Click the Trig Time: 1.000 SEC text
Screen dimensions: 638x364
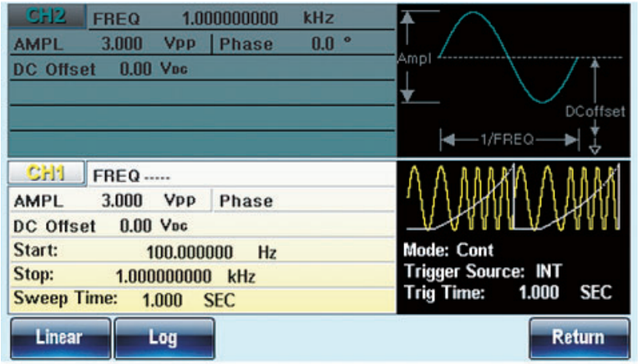[508, 292]
